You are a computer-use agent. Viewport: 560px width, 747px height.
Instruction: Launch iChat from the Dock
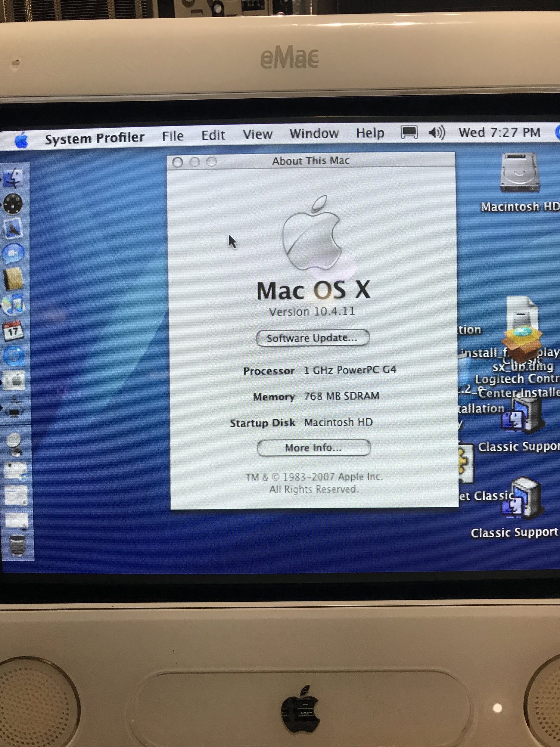pyautogui.click(x=13, y=254)
